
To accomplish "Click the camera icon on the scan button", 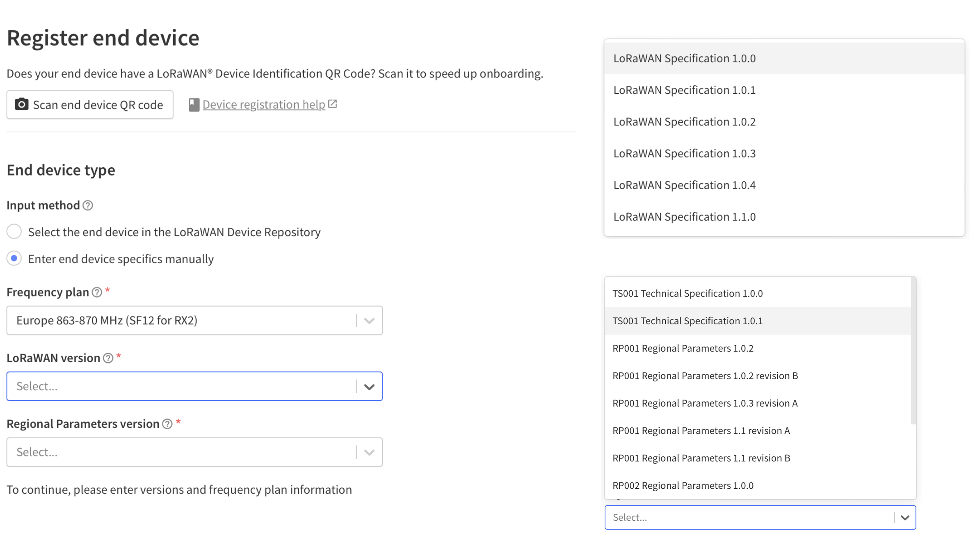I will pos(22,105).
